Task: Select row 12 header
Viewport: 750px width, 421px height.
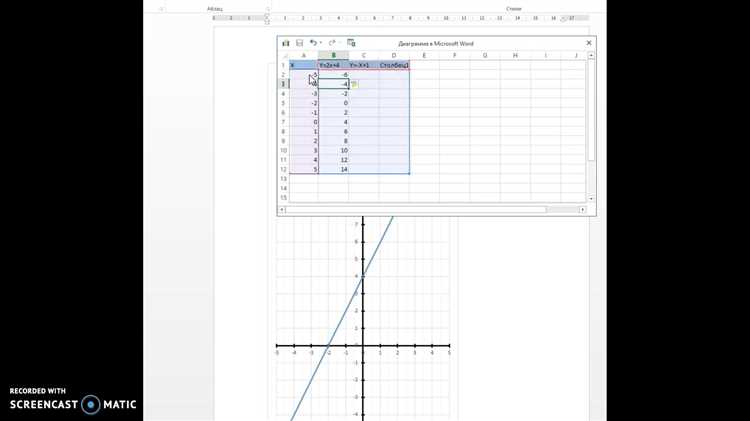Action: click(284, 169)
